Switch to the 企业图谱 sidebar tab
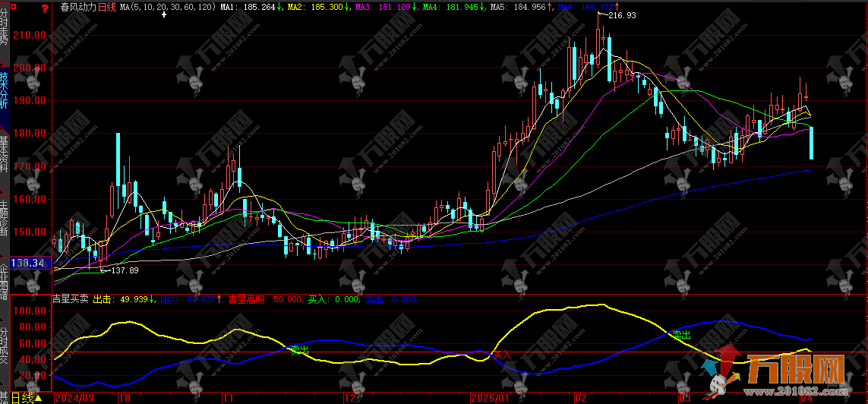868x404 pixels. (5, 282)
